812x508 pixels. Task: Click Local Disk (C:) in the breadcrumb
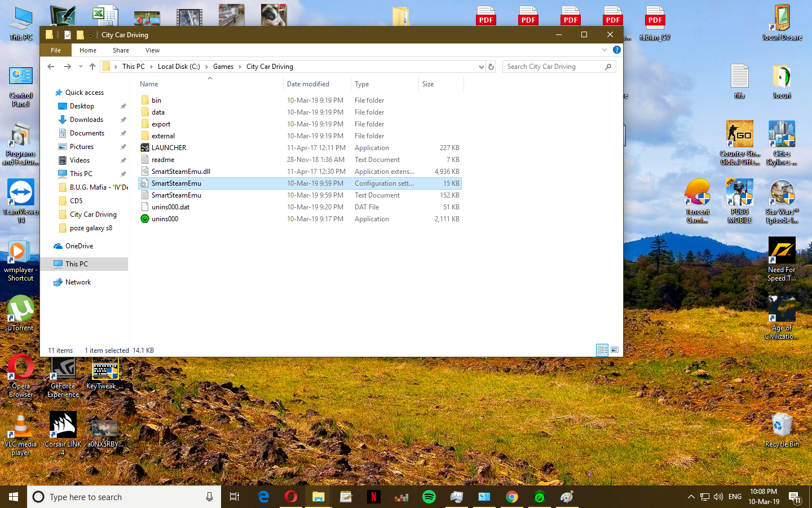179,67
